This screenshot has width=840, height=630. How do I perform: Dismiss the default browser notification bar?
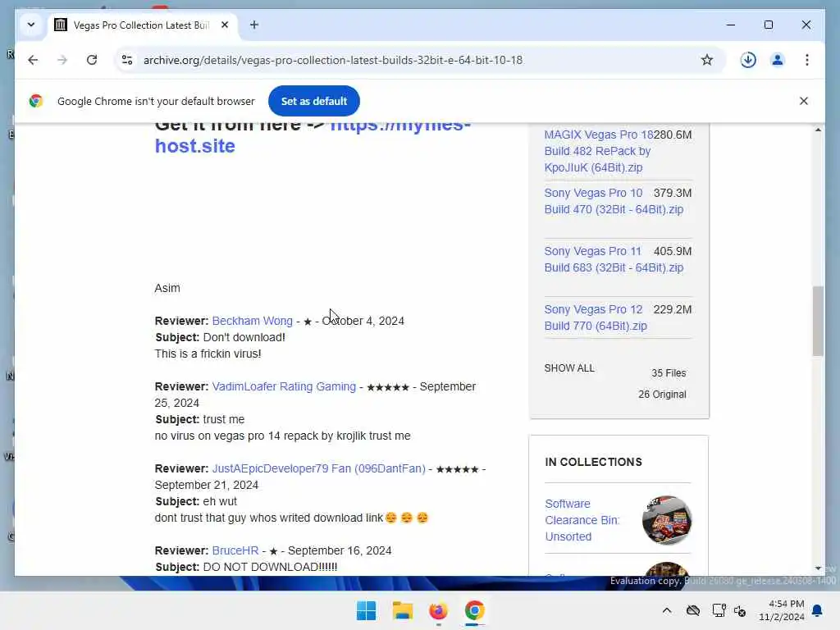click(x=803, y=101)
